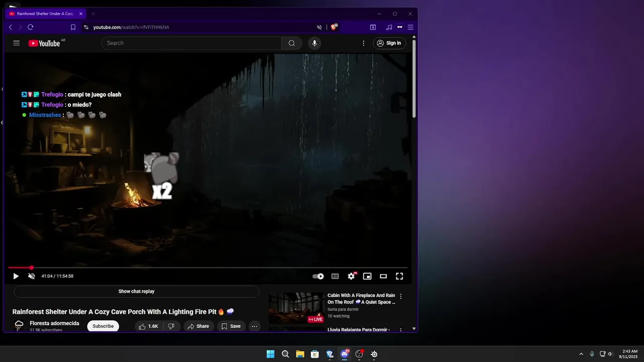This screenshot has height=362, width=644.
Task: Start voice search with the microphone
Action: tap(314, 43)
